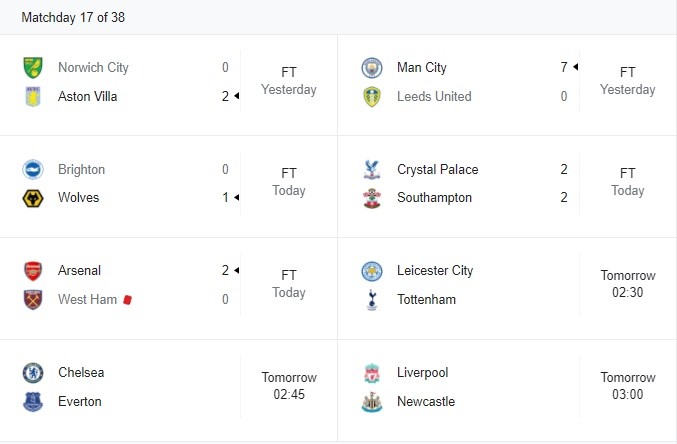The image size is (677, 444).
Task: Open the Crystal Palace team name
Action: tap(437, 169)
